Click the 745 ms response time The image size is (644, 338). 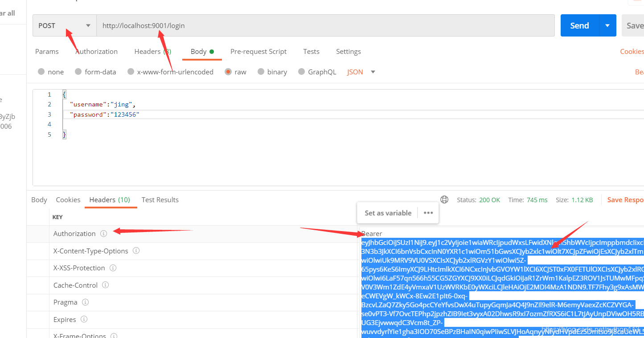537,200
